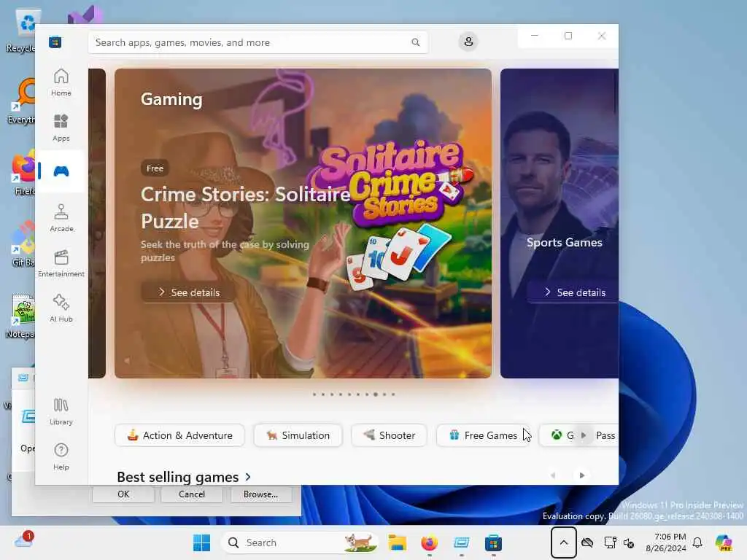
Task: Open the clock showing 7:06 PM
Action: tap(666, 542)
